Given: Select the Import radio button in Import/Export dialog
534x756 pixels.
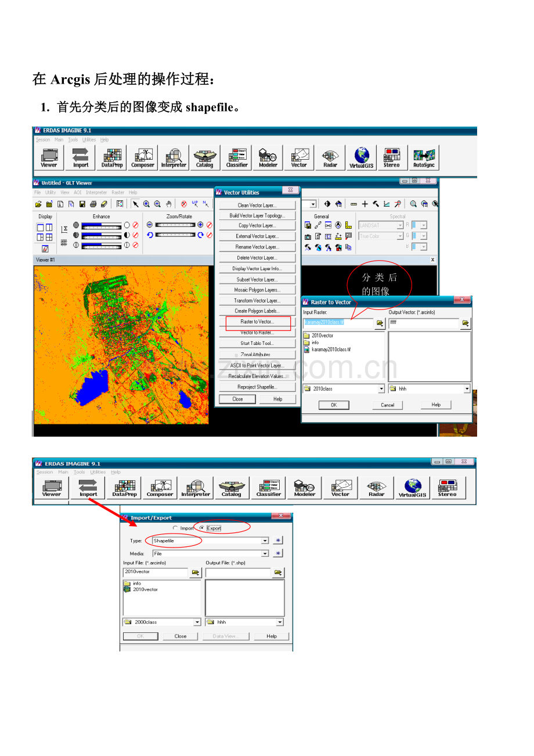Looking at the screenshot, I should [175, 528].
